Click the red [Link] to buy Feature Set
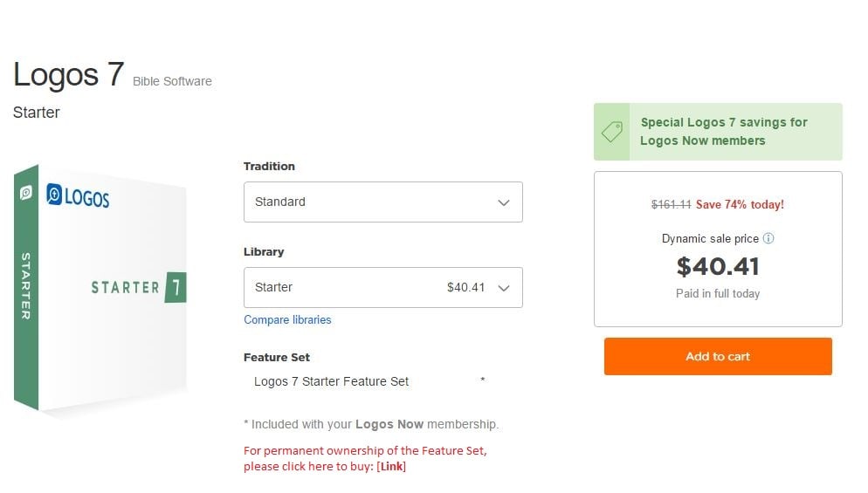 [x=391, y=467]
